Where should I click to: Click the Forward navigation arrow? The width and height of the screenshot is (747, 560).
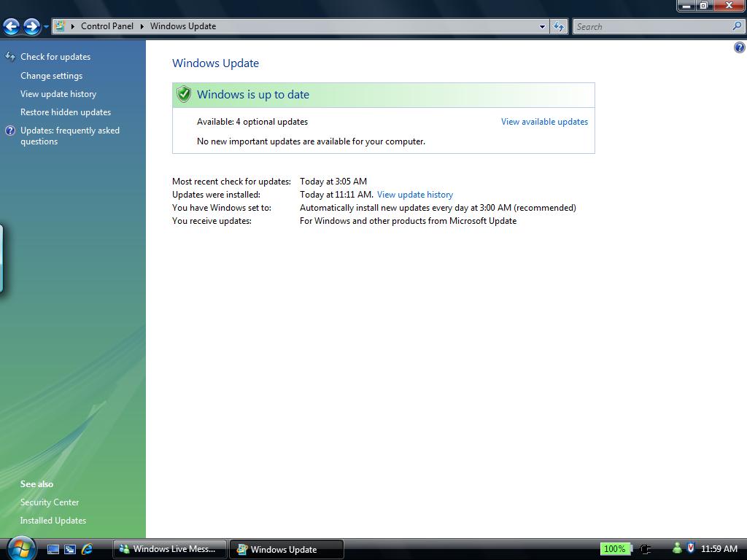(x=32, y=27)
